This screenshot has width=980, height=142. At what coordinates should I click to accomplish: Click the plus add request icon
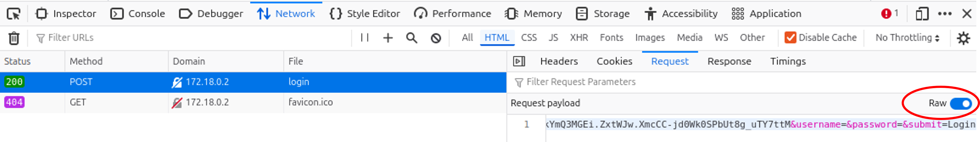[388, 38]
